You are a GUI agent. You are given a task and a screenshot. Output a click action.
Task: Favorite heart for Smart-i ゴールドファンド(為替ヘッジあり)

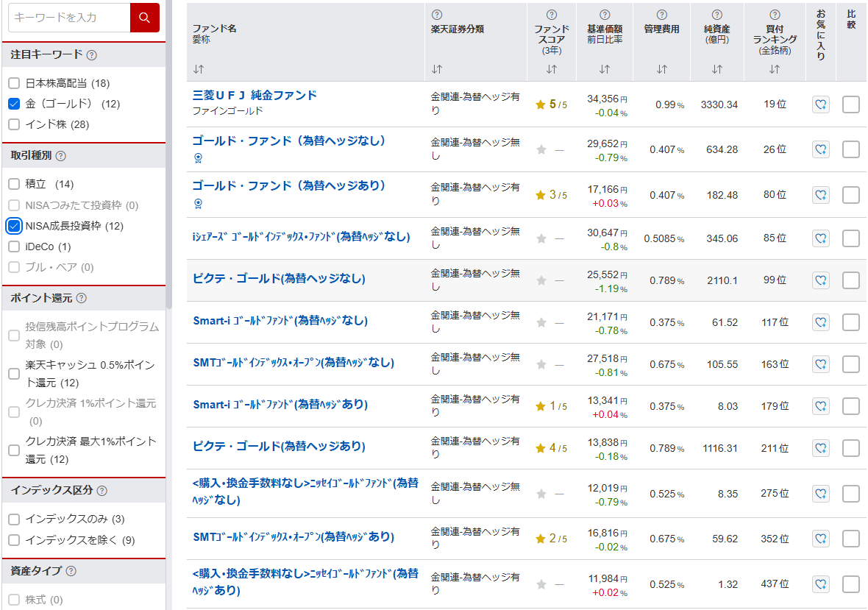coord(821,406)
